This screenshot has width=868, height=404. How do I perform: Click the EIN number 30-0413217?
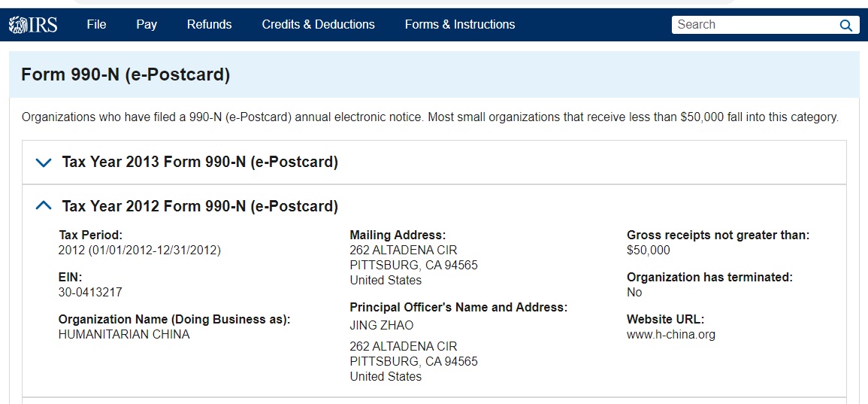click(x=90, y=293)
